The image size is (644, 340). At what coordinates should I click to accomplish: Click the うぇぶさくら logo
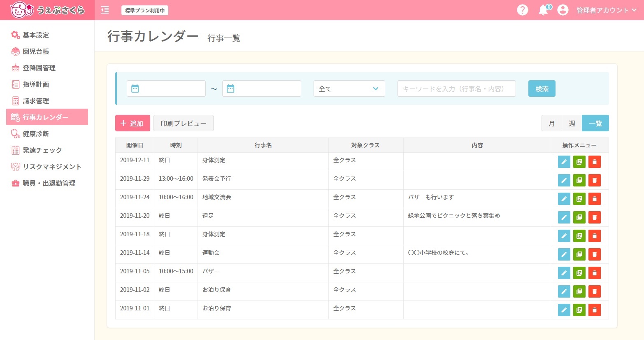(x=47, y=10)
